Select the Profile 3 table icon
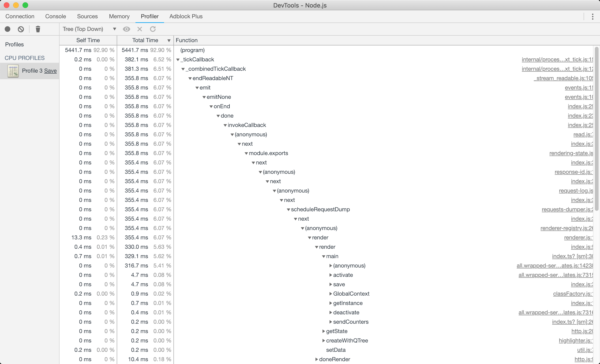 pyautogui.click(x=13, y=71)
